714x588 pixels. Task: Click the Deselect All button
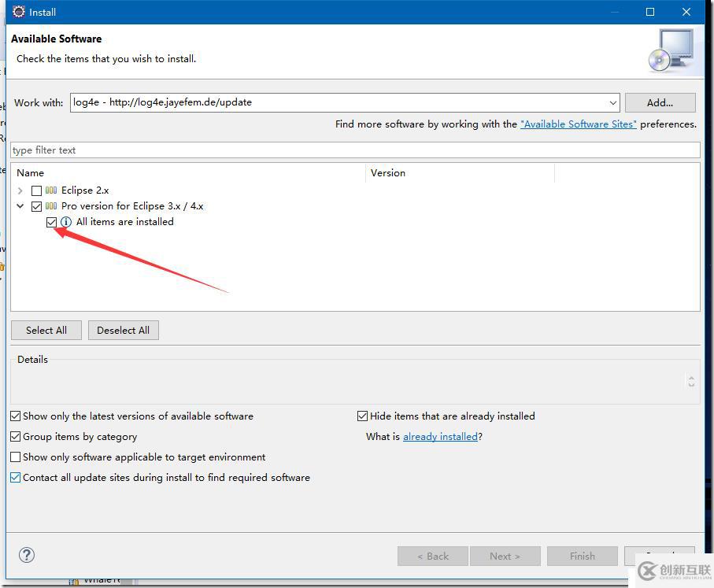124,331
